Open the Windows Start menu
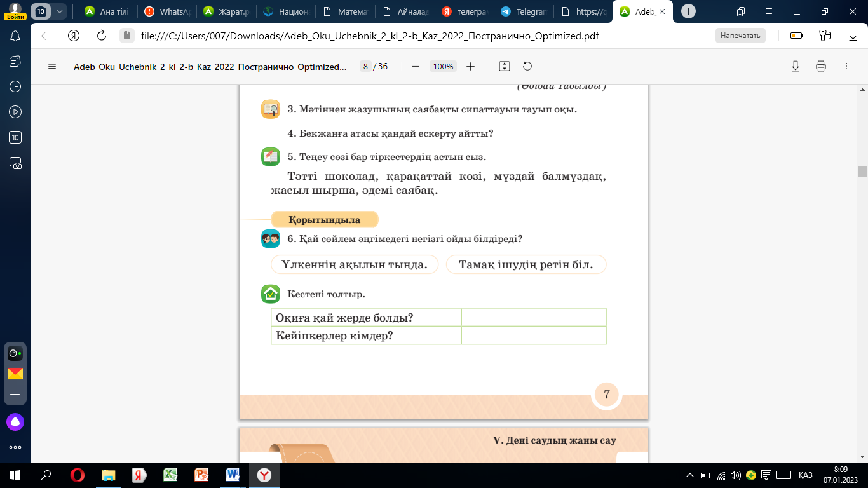 click(15, 475)
